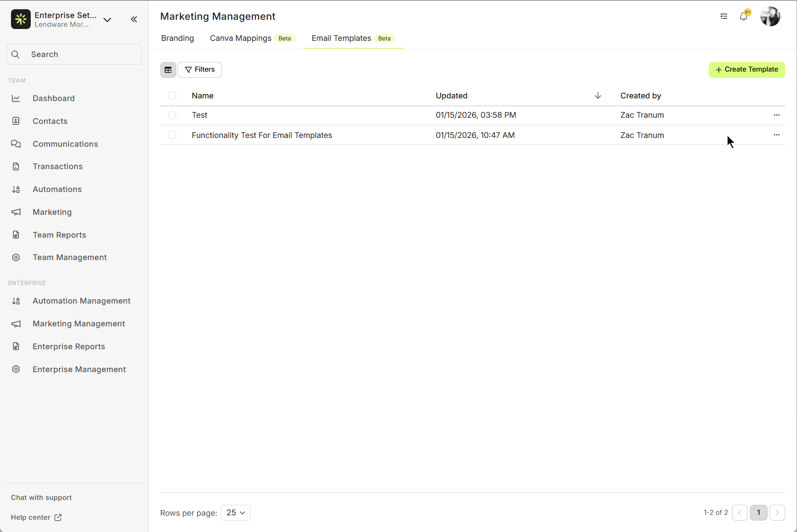Open Automations in the Team sidebar
The width and height of the screenshot is (797, 532).
57,189
